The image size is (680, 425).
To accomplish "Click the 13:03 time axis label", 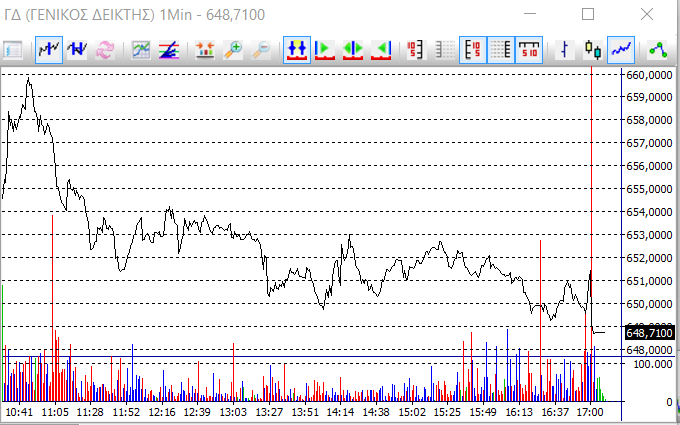I will pos(233,412).
